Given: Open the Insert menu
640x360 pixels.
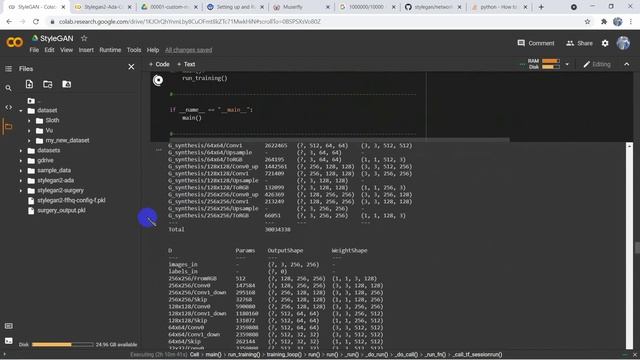Looking at the screenshot, I should click(86, 50).
